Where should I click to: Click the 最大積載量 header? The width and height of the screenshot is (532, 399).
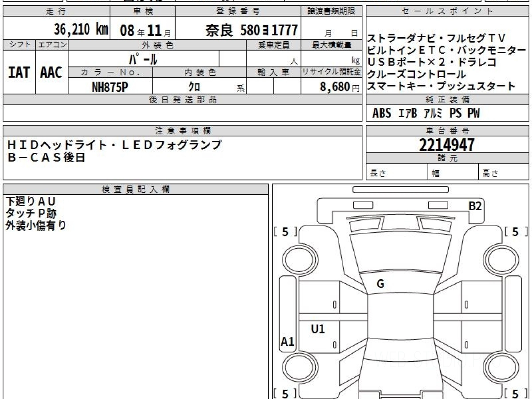click(332, 45)
